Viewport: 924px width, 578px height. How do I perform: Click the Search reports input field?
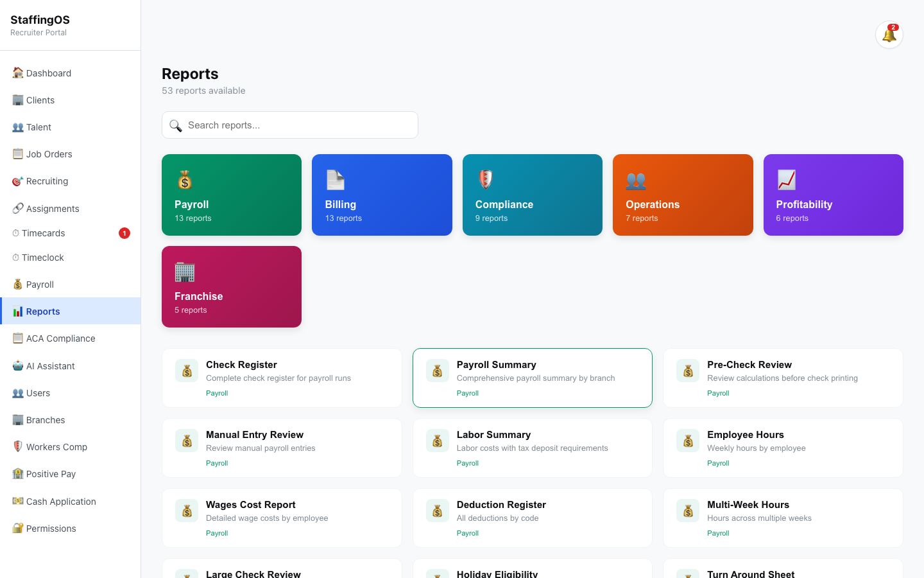tap(298, 125)
